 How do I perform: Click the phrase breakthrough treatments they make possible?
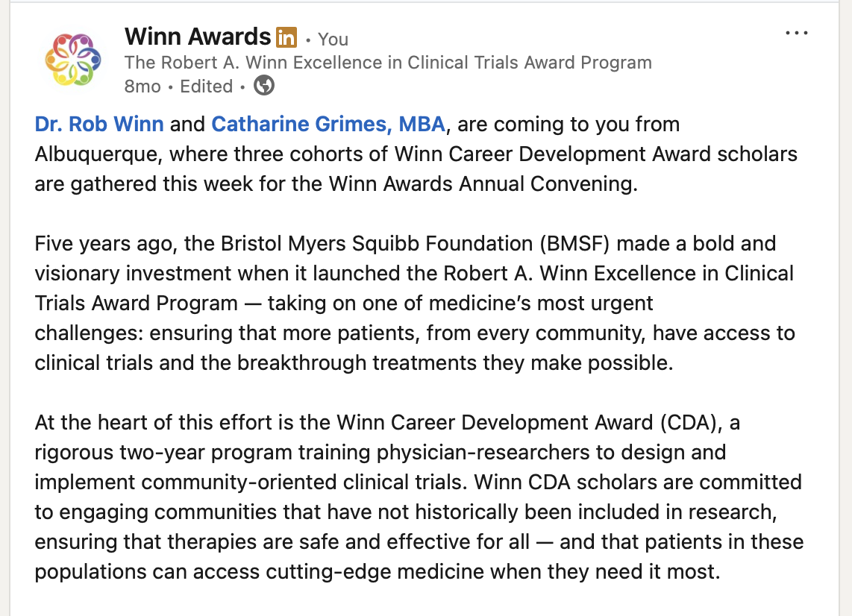[x=455, y=363]
